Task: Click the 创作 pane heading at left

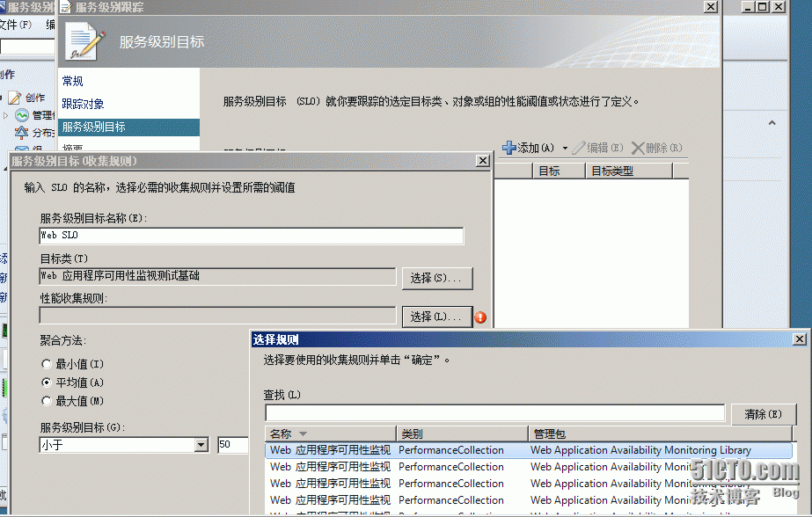Action: point(7,74)
